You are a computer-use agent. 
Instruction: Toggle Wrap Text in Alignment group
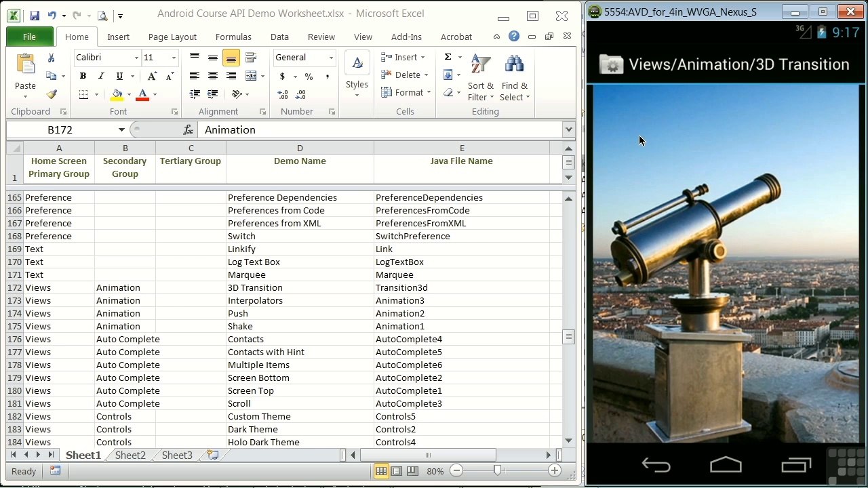coord(251,58)
